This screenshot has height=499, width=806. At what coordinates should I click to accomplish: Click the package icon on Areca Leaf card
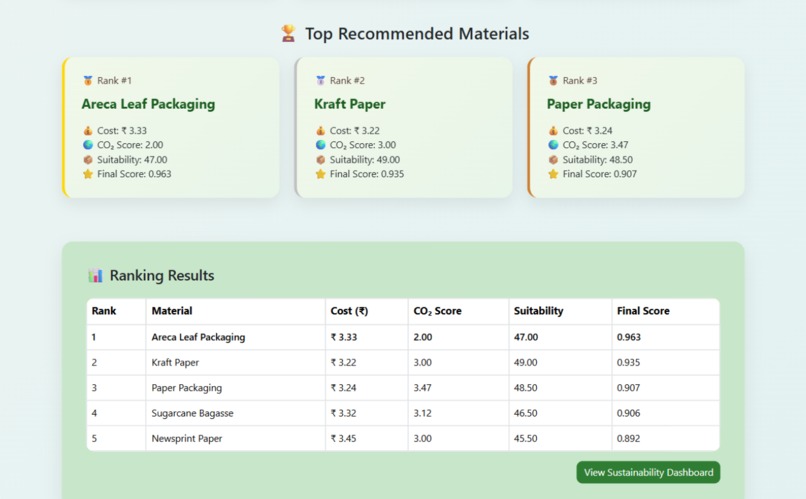[x=88, y=160]
